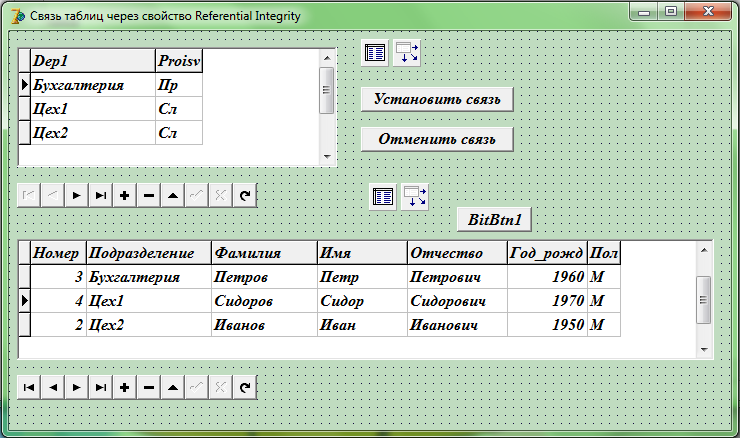Click row indicator of Цех1 lower row
The image size is (740, 438).
point(25,301)
